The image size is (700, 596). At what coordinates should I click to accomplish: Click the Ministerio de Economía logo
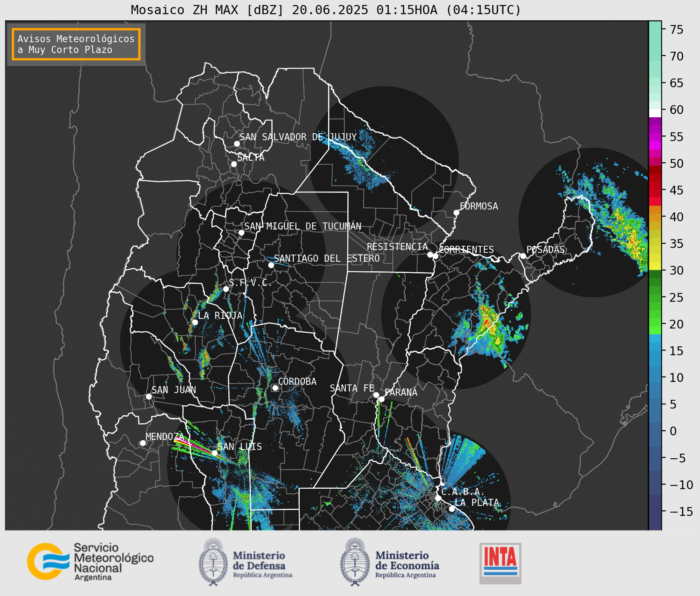click(390, 562)
